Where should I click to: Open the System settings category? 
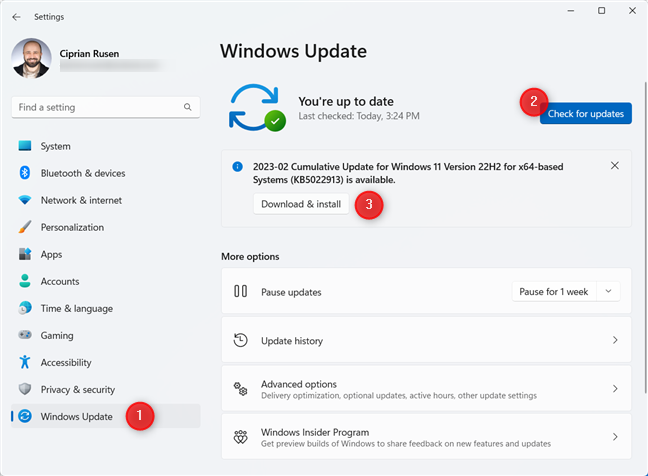pyautogui.click(x=106, y=146)
